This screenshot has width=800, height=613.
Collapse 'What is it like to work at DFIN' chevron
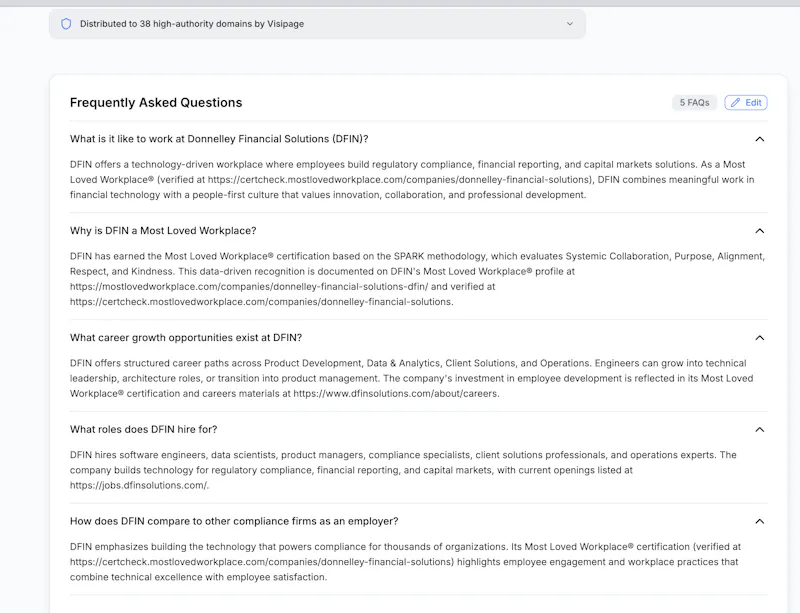[x=760, y=139]
